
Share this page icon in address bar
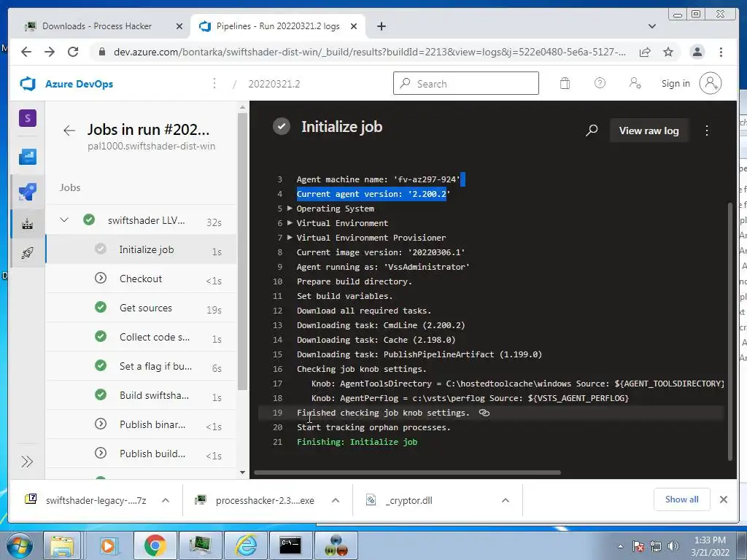645,52
